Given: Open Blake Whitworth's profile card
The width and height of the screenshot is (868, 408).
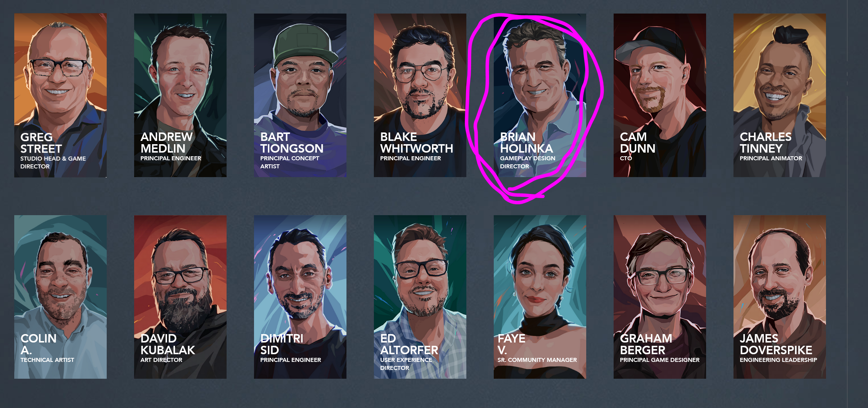Looking at the screenshot, I should coord(420,96).
